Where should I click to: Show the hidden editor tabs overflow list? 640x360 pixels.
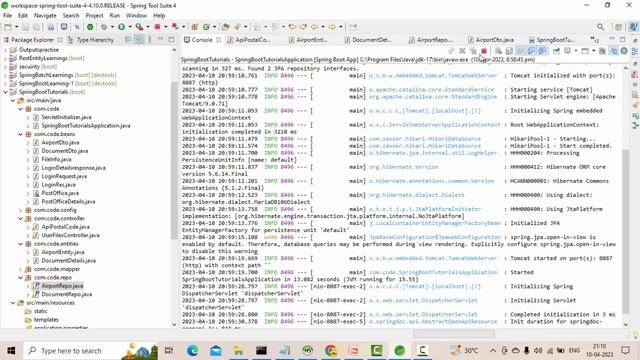595,40
